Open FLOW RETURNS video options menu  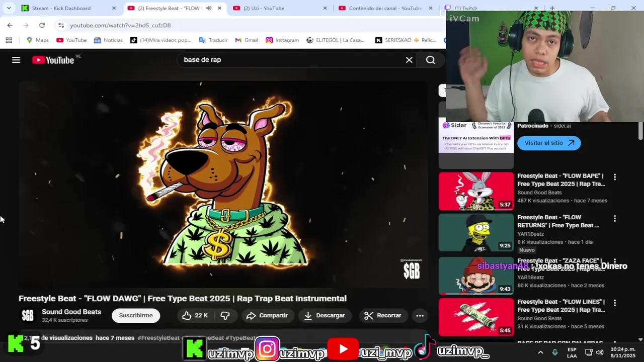pos(614,219)
